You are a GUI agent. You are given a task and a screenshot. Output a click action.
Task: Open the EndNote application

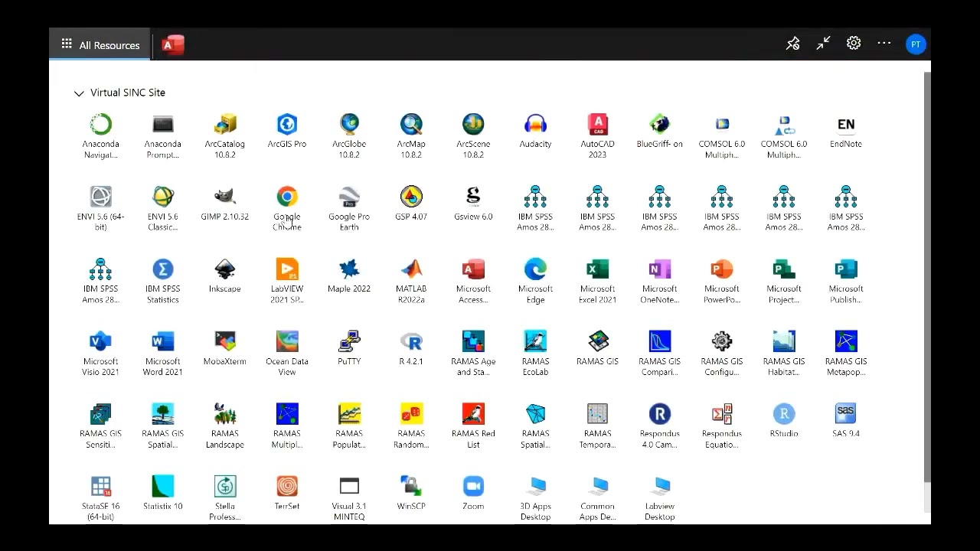coord(846,132)
